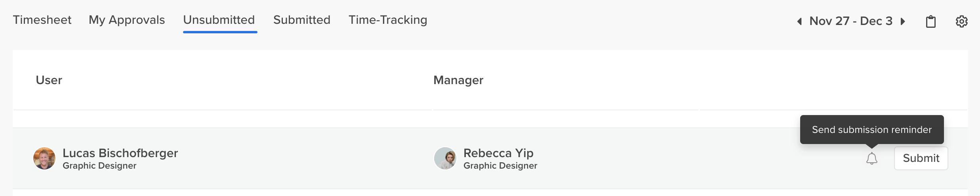This screenshot has width=980, height=196.
Task: Click Lucas Bischofberger's avatar photo
Action: click(x=44, y=158)
